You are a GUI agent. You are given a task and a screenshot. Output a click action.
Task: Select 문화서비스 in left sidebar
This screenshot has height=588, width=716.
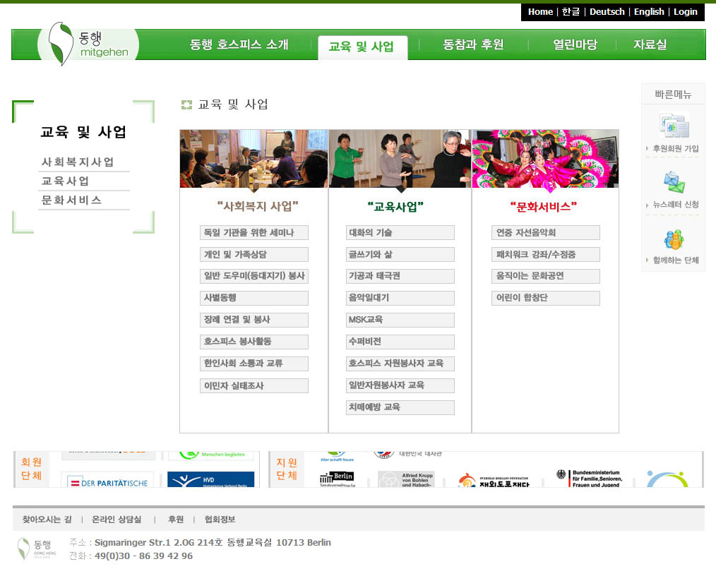point(71,200)
